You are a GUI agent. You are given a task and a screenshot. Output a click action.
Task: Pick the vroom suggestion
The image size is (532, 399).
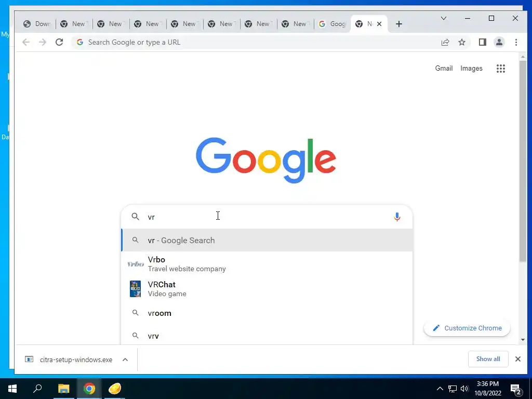pyautogui.click(x=267, y=313)
